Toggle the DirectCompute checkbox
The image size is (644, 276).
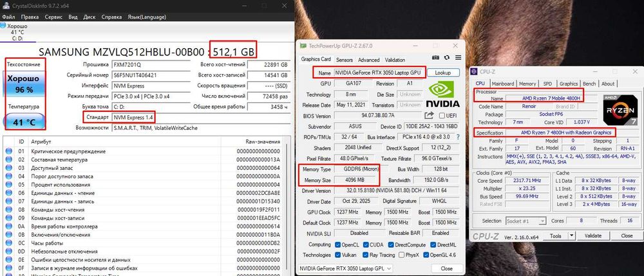392,245
